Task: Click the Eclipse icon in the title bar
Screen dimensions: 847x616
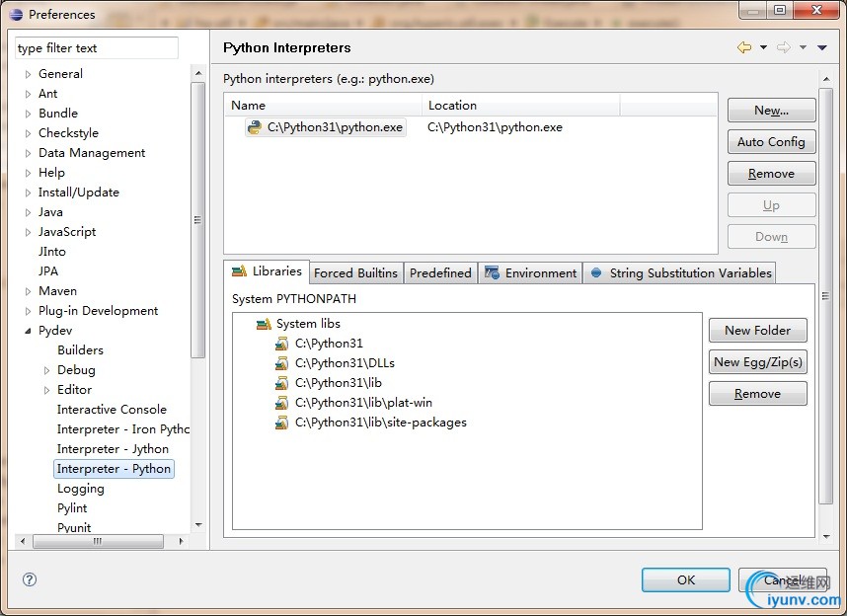Action: [16, 14]
